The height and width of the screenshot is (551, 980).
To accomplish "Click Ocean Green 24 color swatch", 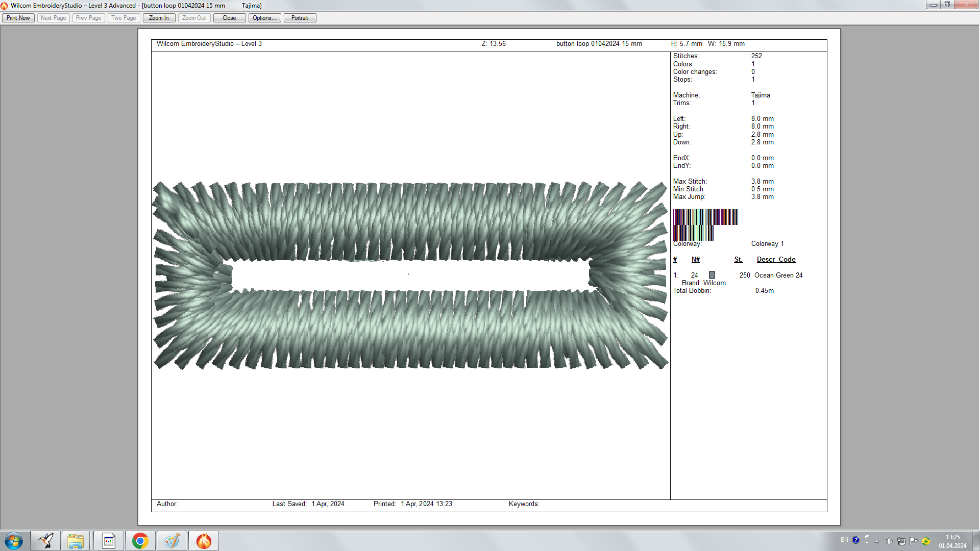I will point(712,275).
